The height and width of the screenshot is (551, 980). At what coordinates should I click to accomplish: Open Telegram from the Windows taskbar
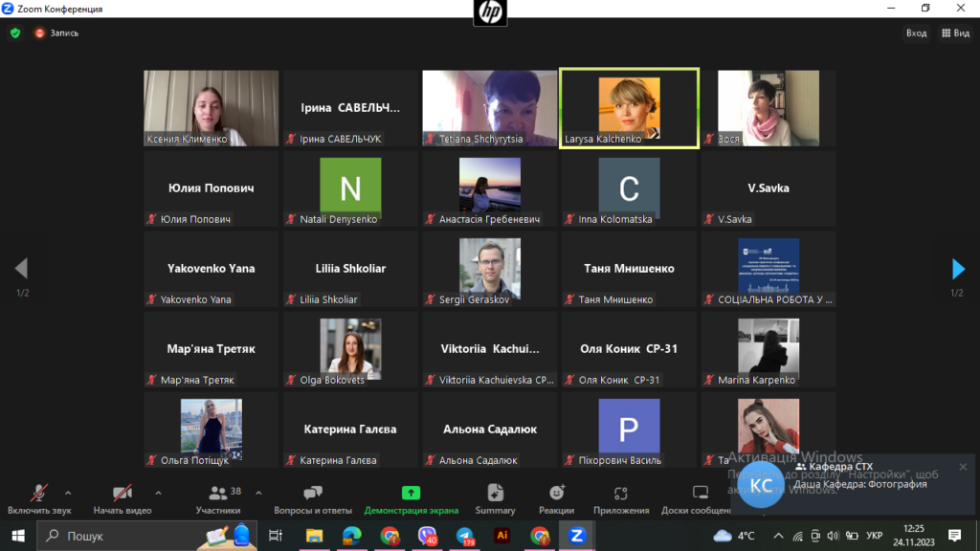(x=464, y=535)
